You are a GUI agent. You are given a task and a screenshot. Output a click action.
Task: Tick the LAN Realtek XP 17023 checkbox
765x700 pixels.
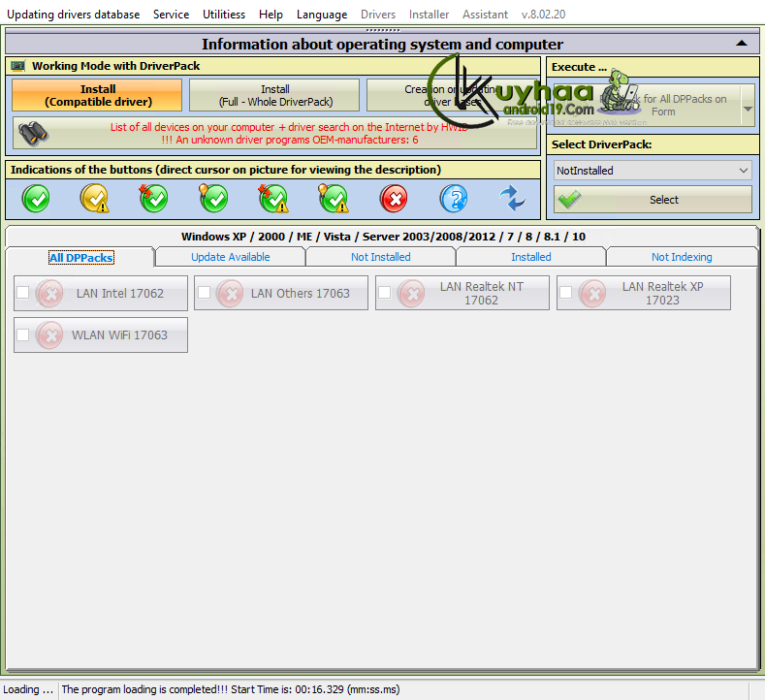tap(566, 293)
